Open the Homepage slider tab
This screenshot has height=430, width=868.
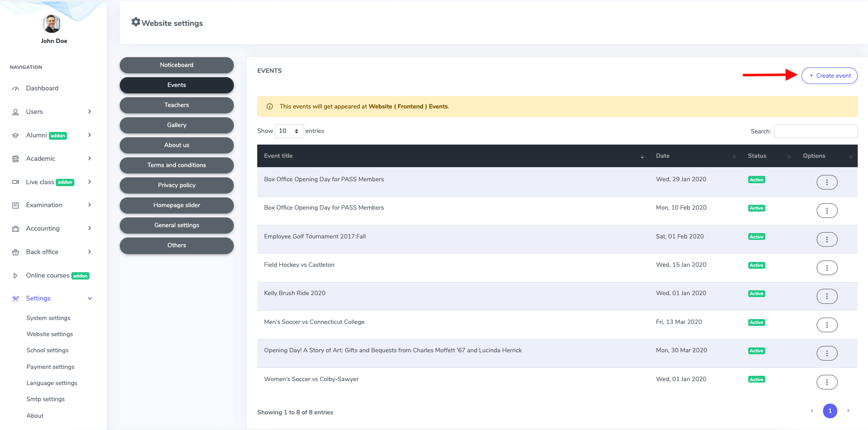pyautogui.click(x=177, y=205)
